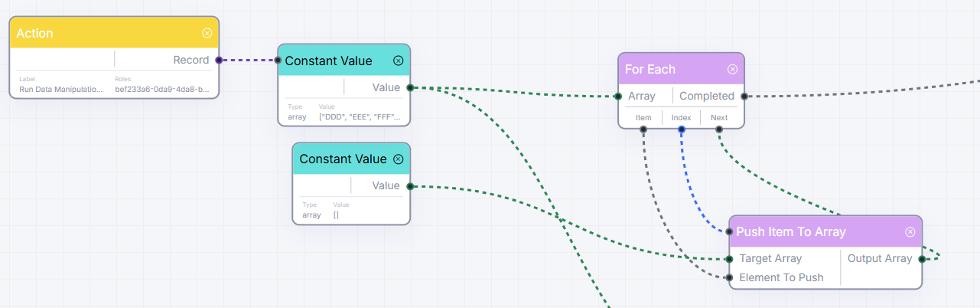
Task: Remove the Action node via its close icon
Action: coord(207,33)
